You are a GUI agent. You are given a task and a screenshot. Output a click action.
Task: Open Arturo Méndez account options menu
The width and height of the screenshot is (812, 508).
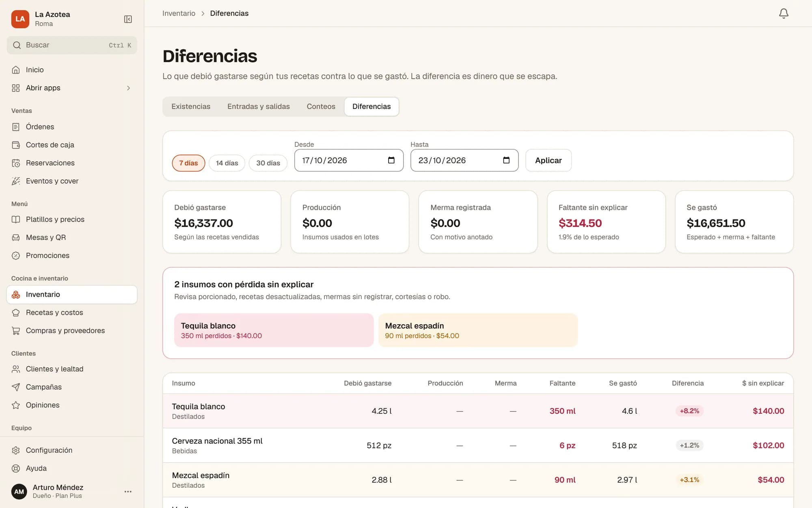pos(128,491)
